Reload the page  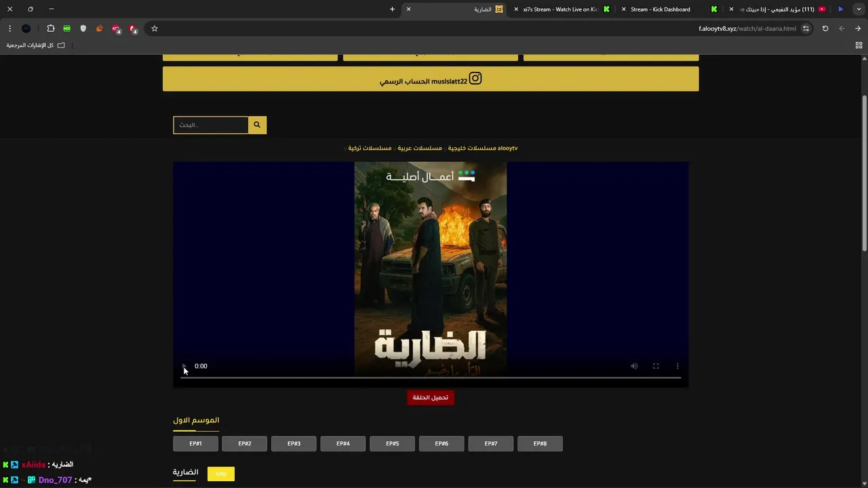[x=825, y=28]
